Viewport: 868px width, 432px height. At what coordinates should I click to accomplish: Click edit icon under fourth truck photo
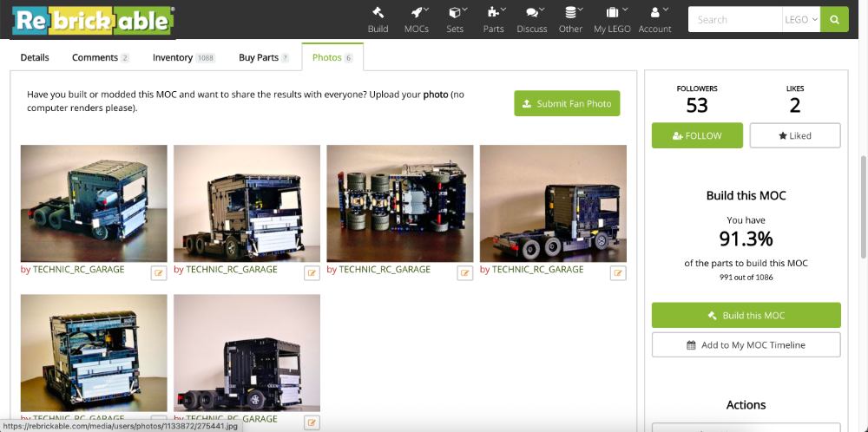pos(618,272)
